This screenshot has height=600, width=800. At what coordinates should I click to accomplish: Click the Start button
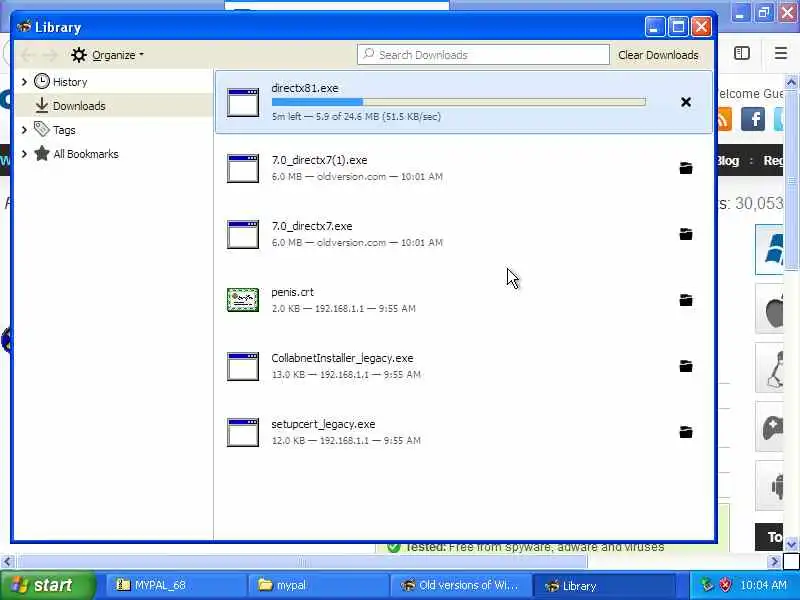tap(47, 585)
